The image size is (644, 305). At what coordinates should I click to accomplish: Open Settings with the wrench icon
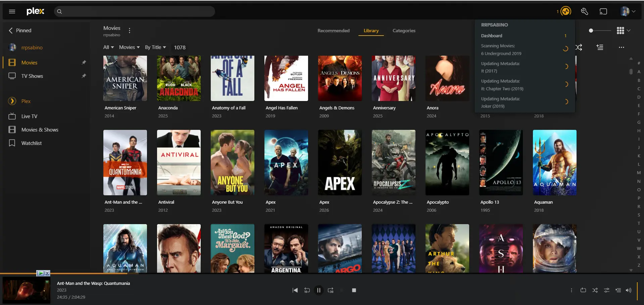tap(584, 11)
